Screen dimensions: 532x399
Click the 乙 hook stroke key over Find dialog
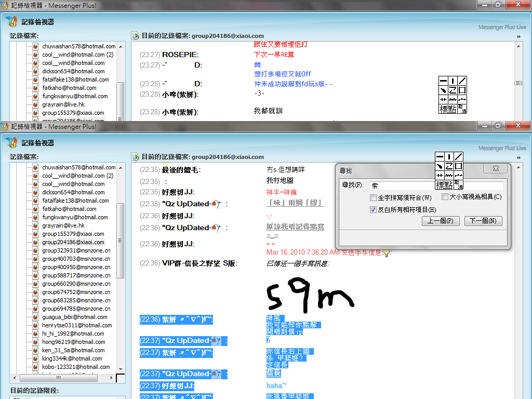(x=449, y=166)
